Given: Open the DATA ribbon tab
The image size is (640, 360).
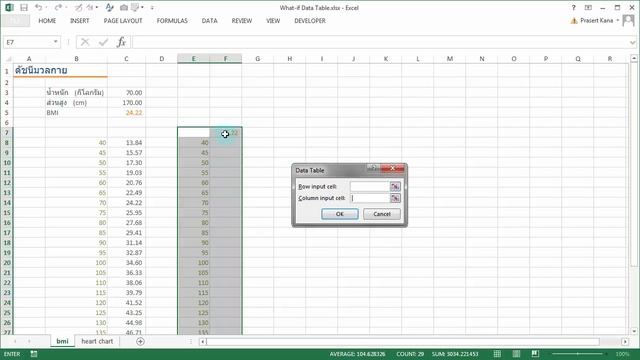Looking at the screenshot, I should click(x=209, y=21).
